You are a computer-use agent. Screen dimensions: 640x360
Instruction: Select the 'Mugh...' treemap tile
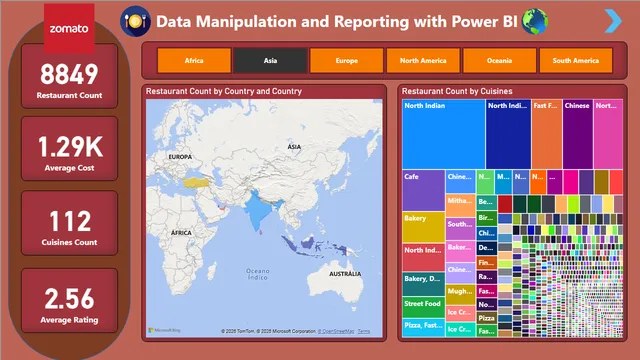coord(460,295)
